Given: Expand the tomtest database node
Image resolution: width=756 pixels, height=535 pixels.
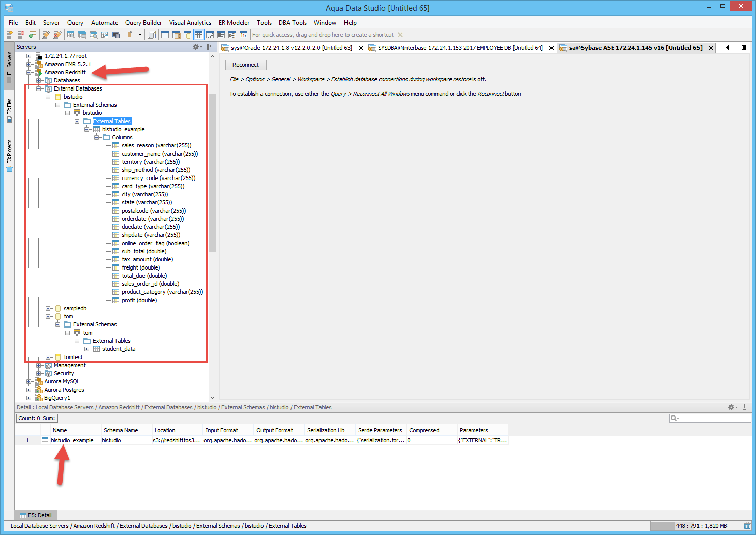Looking at the screenshot, I should click(48, 357).
